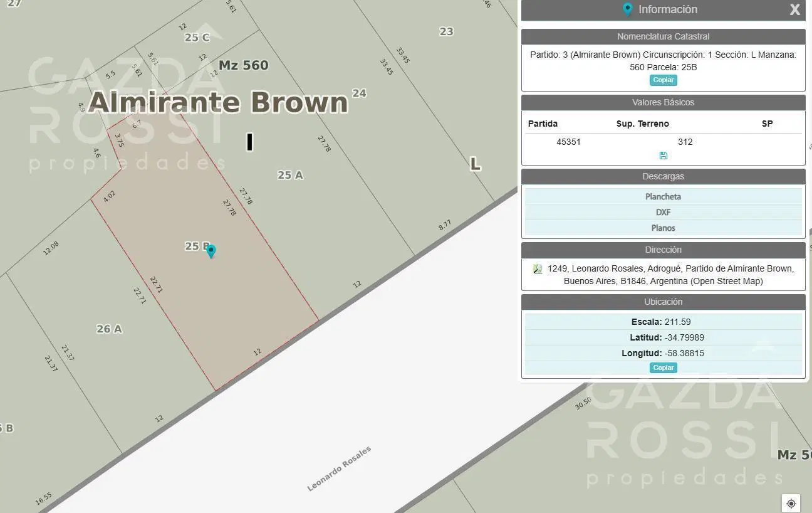Click the Mz 560 block label

(243, 65)
